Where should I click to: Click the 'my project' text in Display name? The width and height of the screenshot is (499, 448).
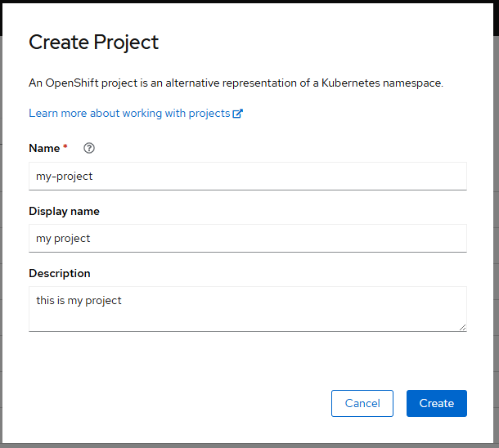pyautogui.click(x=63, y=239)
